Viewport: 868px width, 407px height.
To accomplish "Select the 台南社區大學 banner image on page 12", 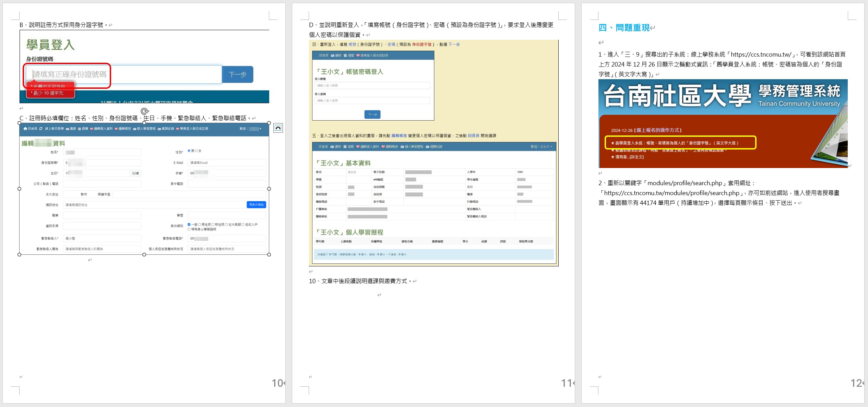I will [x=723, y=123].
